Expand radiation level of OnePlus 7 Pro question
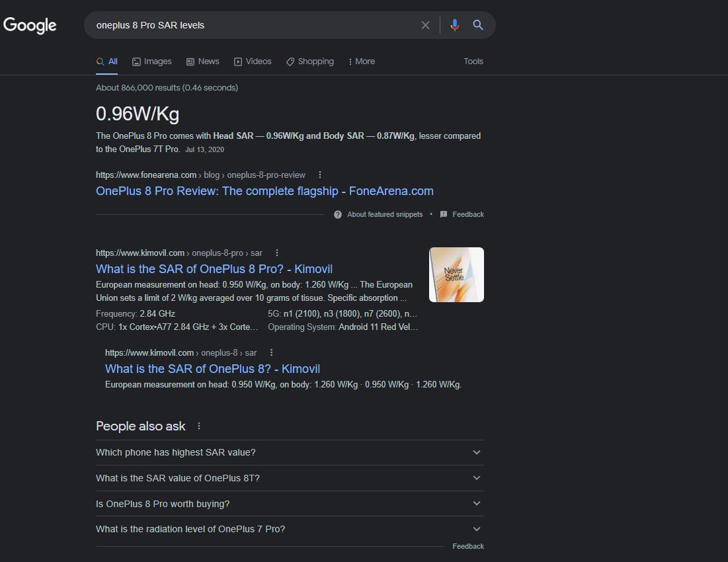The image size is (728, 562). click(290, 529)
